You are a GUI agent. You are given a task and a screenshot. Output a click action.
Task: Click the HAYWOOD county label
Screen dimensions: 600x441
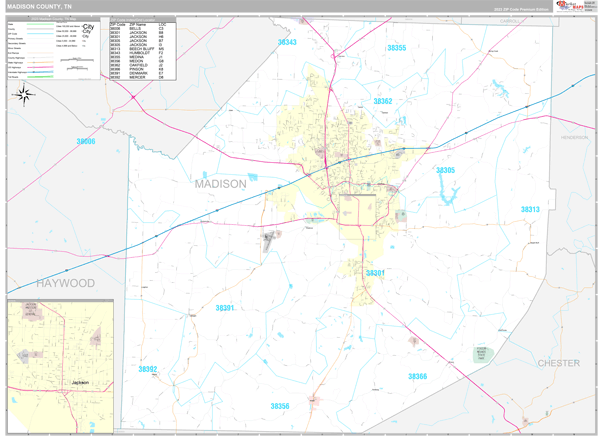point(65,283)
